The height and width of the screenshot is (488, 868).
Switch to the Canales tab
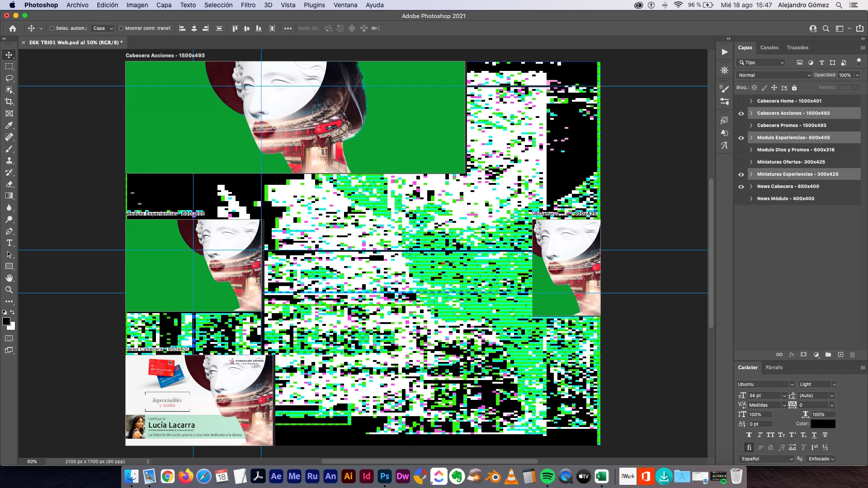pos(769,47)
